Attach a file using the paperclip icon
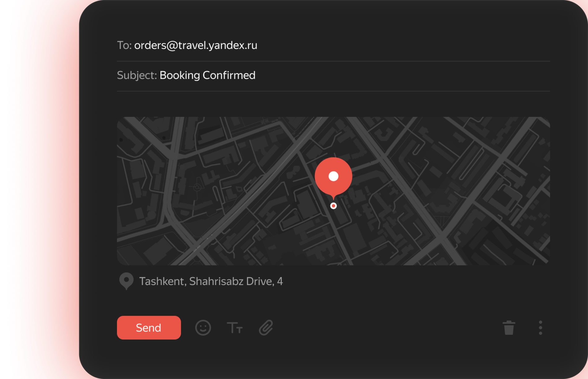The width and height of the screenshot is (588, 379). (266, 328)
